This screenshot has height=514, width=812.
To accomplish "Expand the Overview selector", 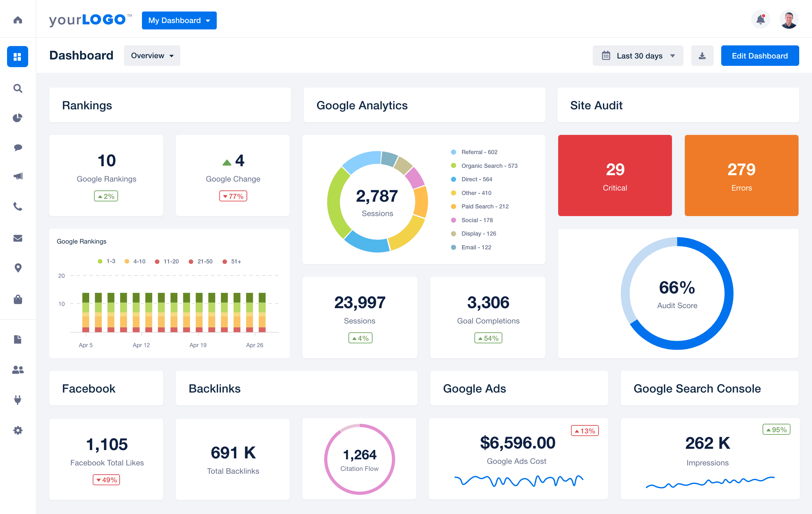I will [x=152, y=55].
